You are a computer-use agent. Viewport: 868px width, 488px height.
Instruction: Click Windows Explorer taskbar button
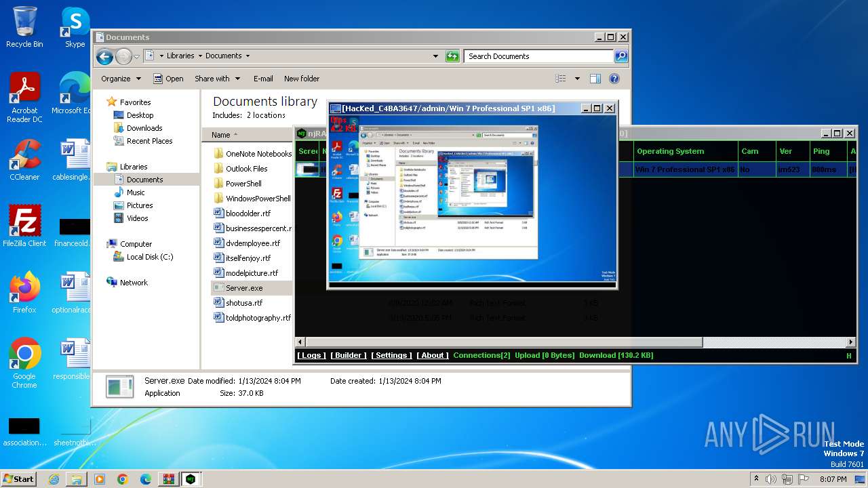click(77, 479)
